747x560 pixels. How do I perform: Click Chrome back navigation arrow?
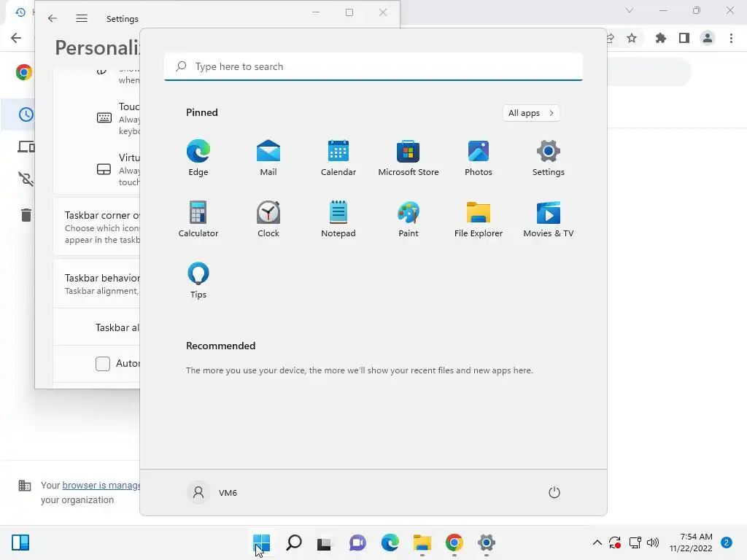pyautogui.click(x=16, y=38)
